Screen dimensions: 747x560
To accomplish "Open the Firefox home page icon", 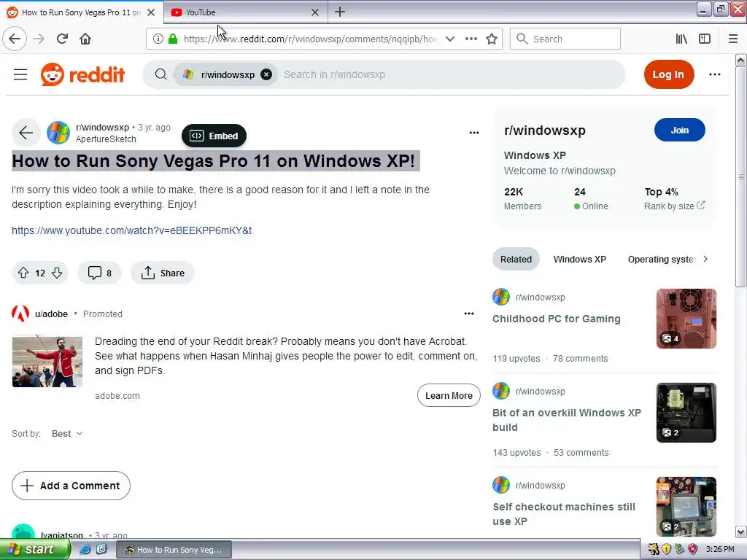I will [x=85, y=39].
